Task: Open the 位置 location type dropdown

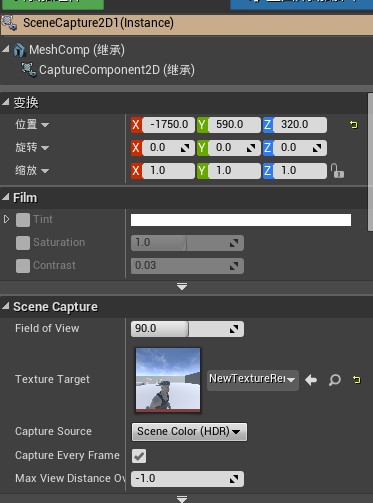Action: 45,125
